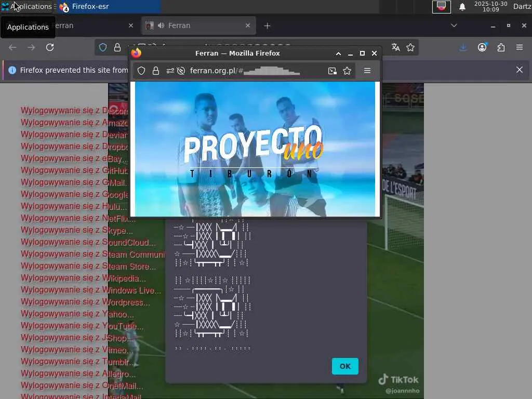The width and height of the screenshot is (532, 399).
Task: Bookmark the popup page with the star
Action: pos(347,71)
